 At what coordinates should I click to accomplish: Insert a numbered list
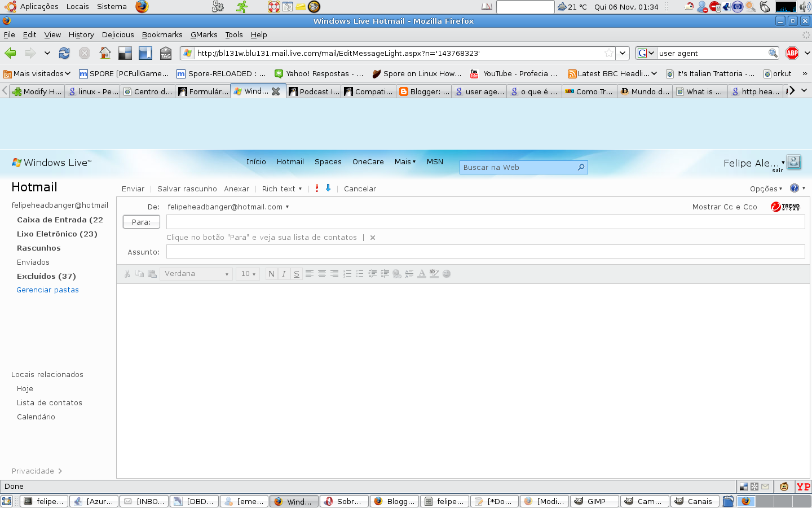click(x=347, y=274)
